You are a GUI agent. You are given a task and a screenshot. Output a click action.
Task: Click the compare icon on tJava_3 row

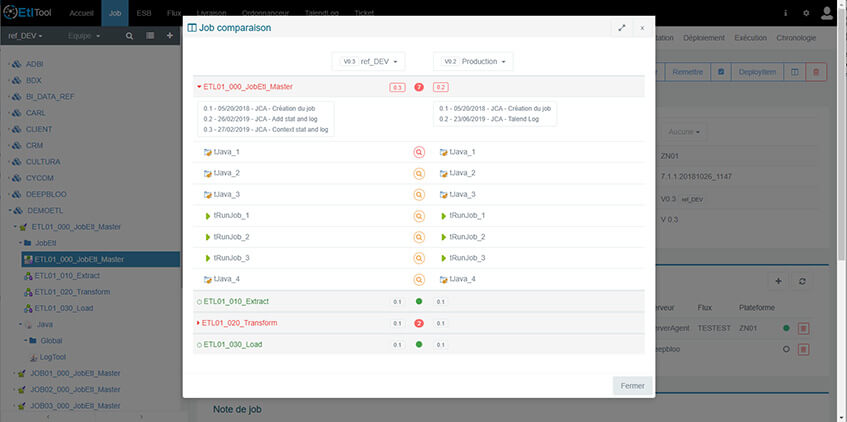419,195
